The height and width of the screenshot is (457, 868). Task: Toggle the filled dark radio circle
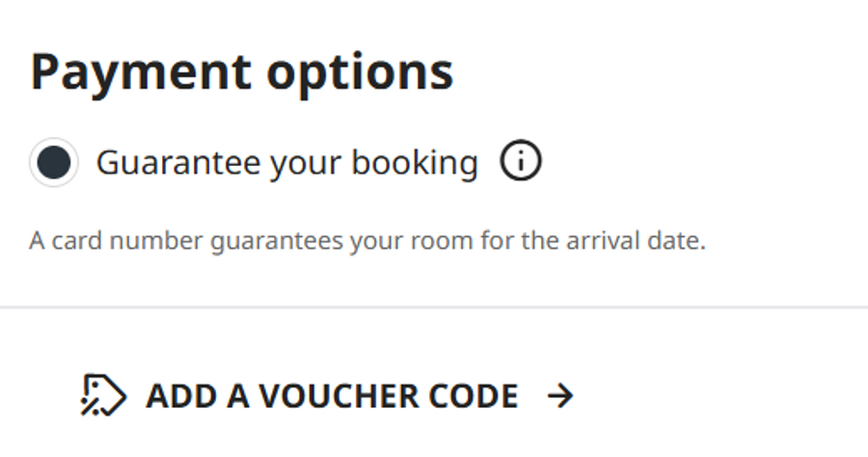(54, 163)
